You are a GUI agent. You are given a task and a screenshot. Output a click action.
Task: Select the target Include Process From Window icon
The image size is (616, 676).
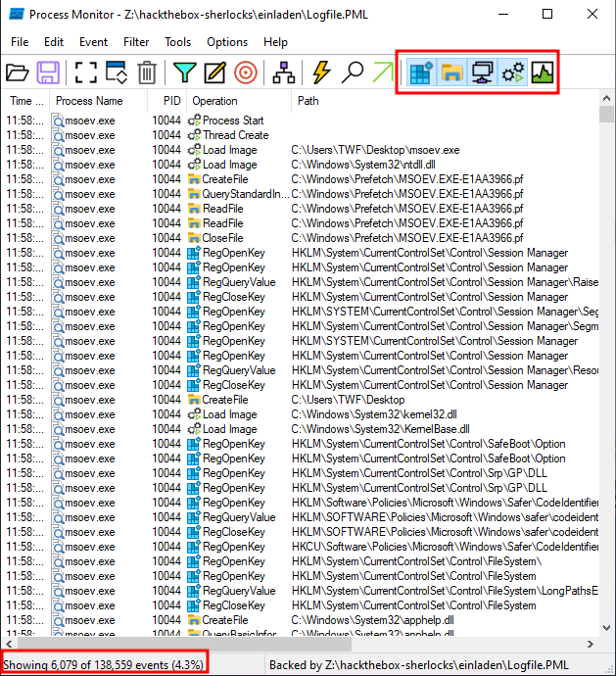246,72
